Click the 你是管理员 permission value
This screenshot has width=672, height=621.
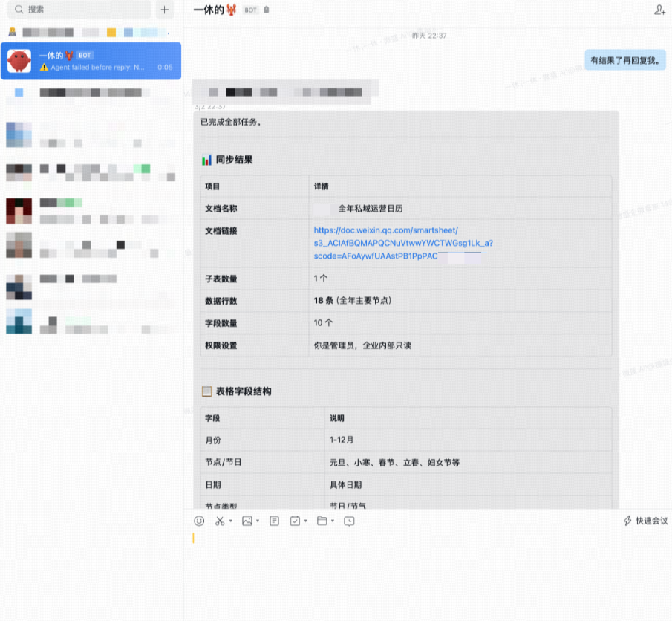[x=362, y=345]
